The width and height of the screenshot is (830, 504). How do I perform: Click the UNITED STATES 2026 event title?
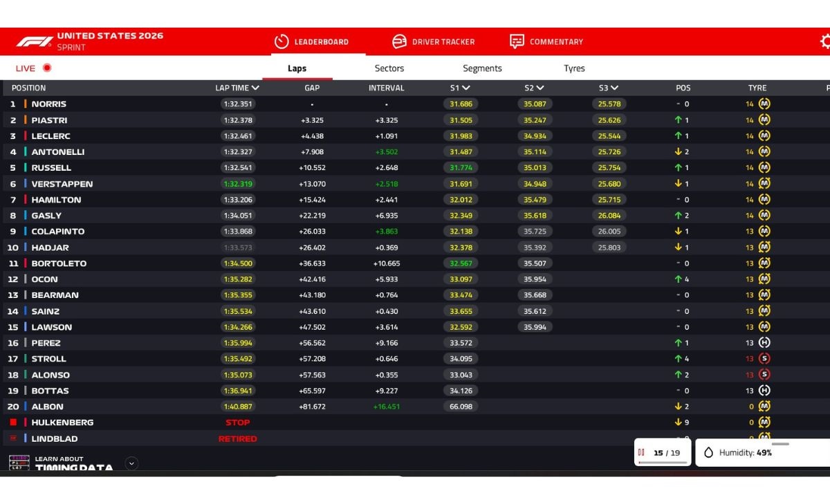110,36
